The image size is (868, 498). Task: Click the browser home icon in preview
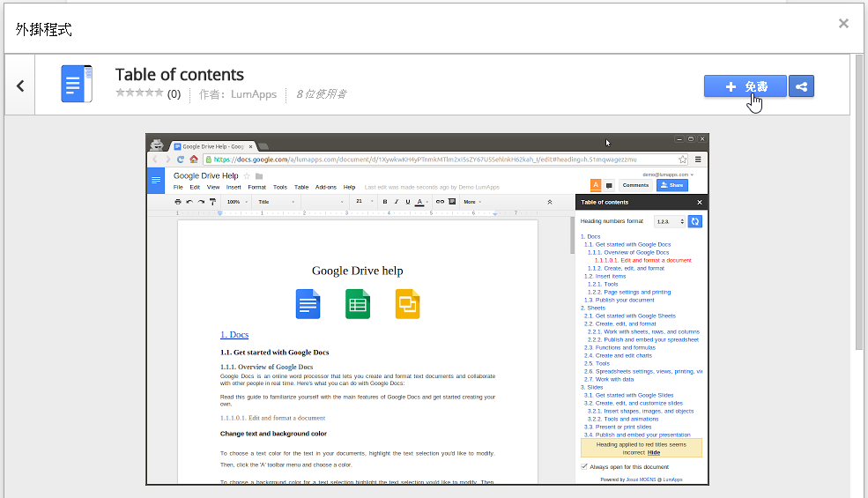click(193, 160)
